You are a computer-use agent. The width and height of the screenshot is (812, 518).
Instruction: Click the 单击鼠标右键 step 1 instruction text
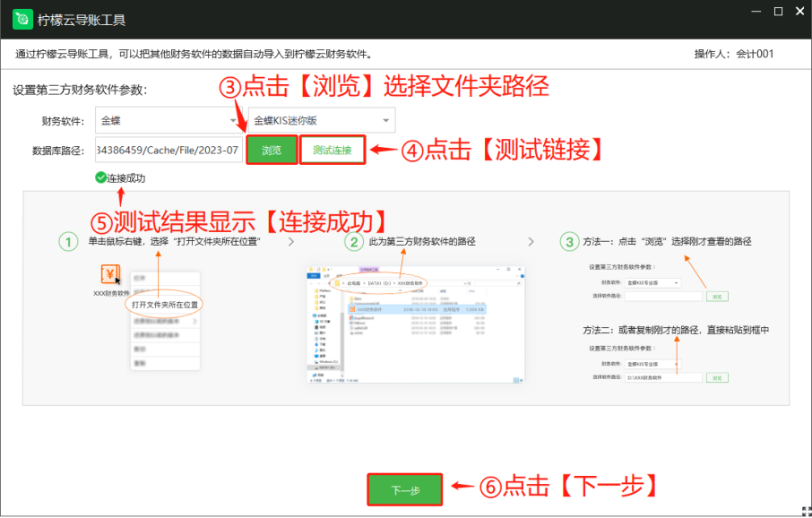coord(174,241)
